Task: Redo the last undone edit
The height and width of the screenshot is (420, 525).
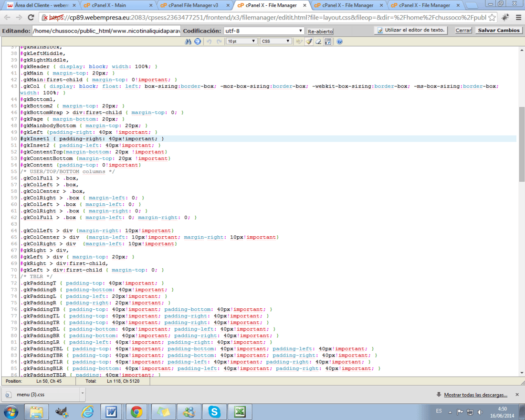Action: tap(220, 42)
